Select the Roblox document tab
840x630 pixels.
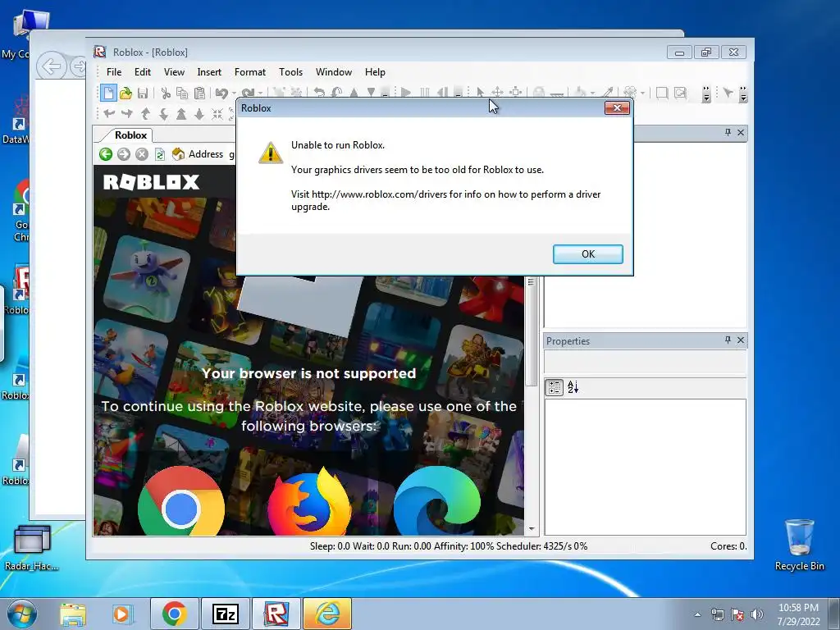tap(130, 135)
